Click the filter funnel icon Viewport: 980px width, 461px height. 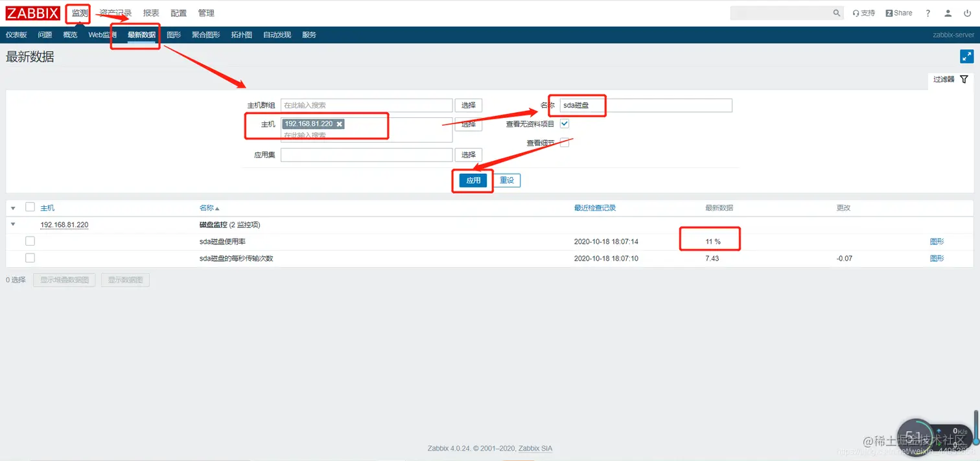(964, 79)
